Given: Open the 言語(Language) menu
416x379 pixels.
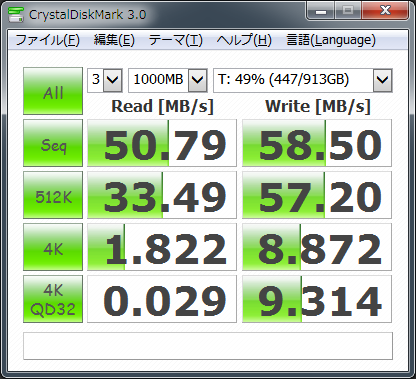Looking at the screenshot, I should [331, 40].
